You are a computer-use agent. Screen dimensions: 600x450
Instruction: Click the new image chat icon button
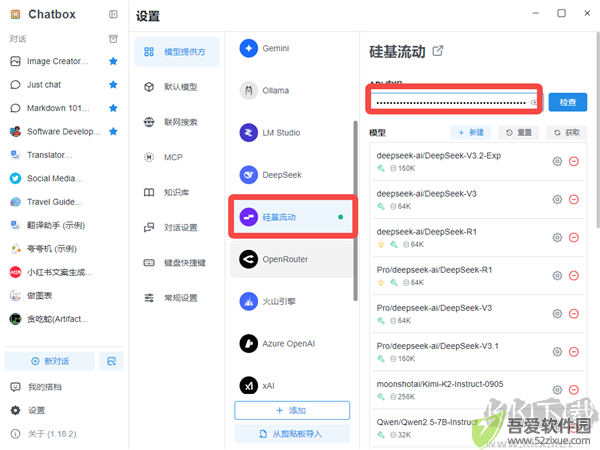[x=111, y=361]
